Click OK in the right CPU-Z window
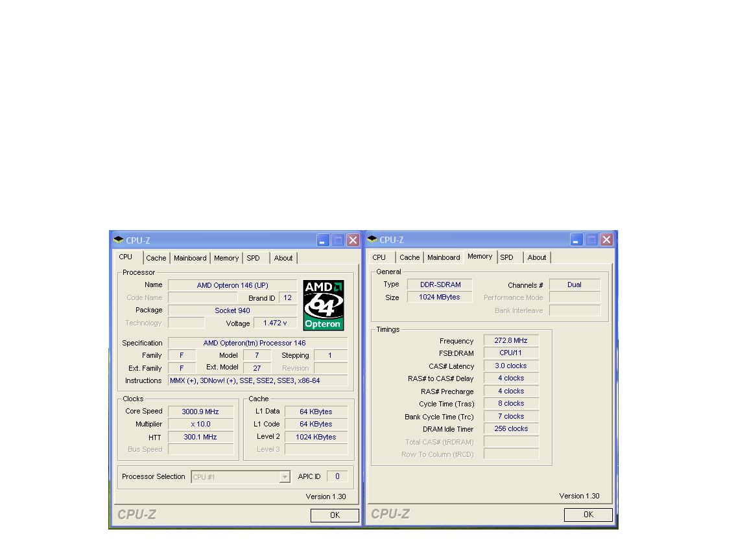 point(588,515)
